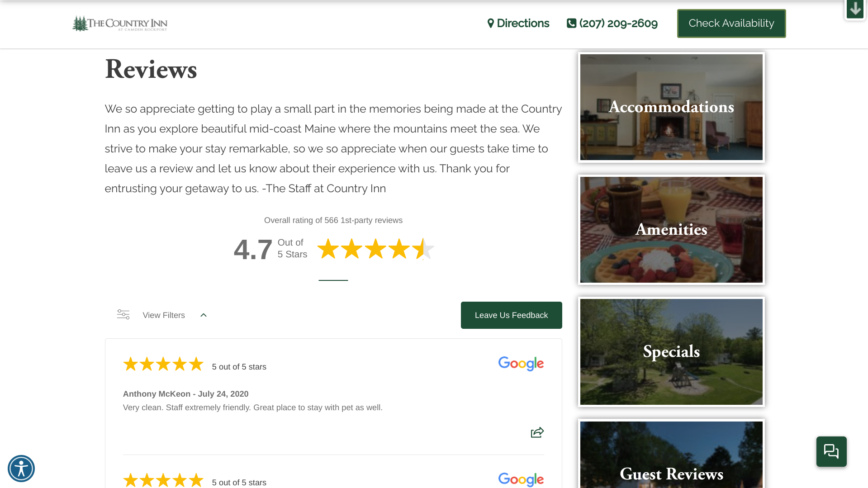Open the accessibility options icon
This screenshot has width=868, height=488.
tap(21, 469)
